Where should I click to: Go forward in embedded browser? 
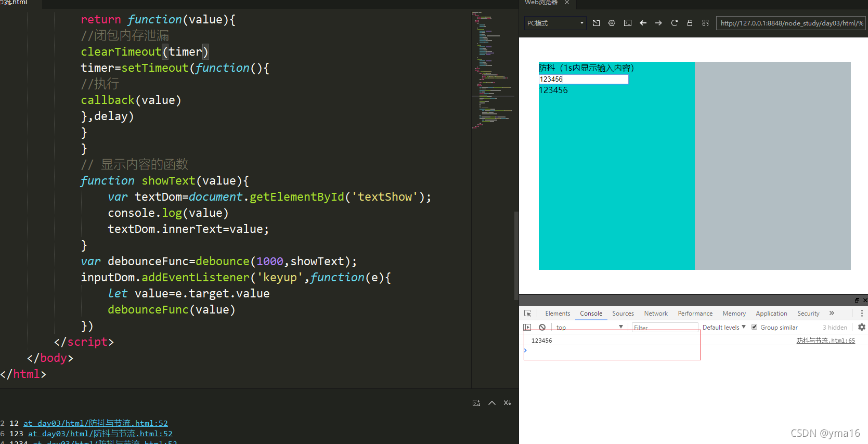658,23
